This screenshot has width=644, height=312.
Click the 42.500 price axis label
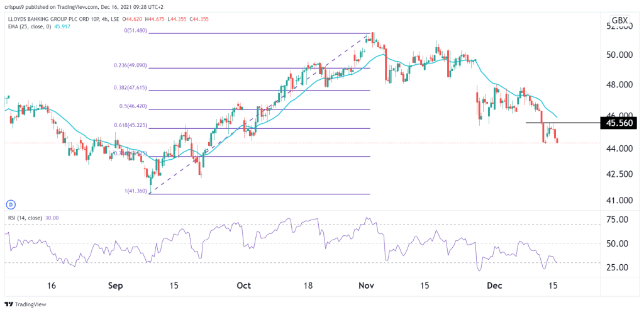tap(620, 174)
